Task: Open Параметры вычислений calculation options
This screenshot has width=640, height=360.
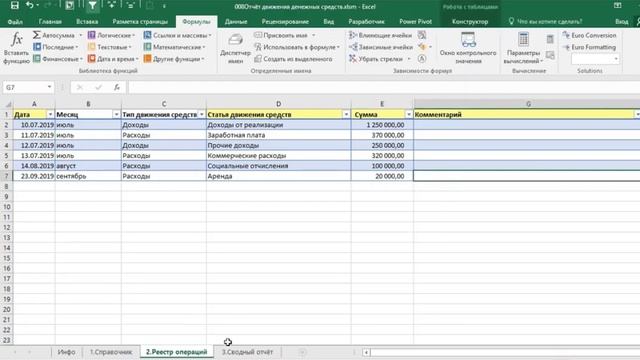Action: pos(523,48)
